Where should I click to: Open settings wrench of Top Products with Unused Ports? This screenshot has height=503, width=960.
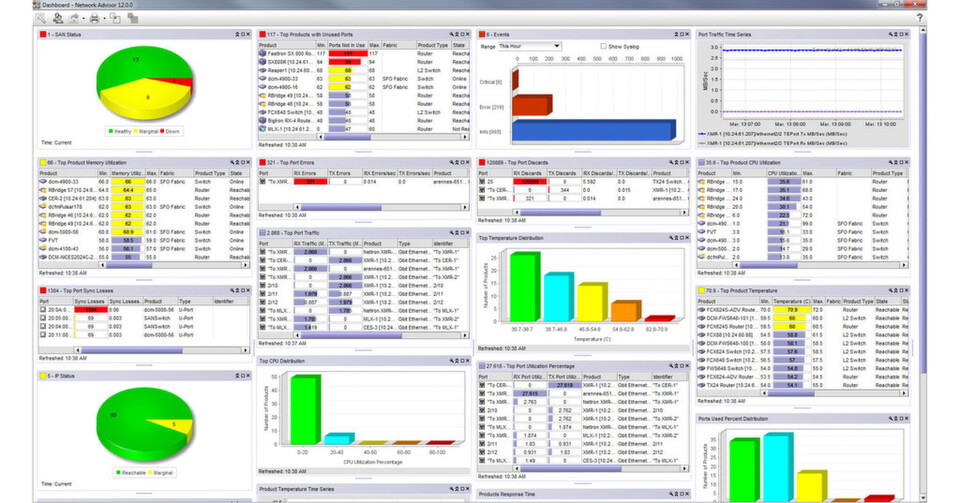(451, 34)
